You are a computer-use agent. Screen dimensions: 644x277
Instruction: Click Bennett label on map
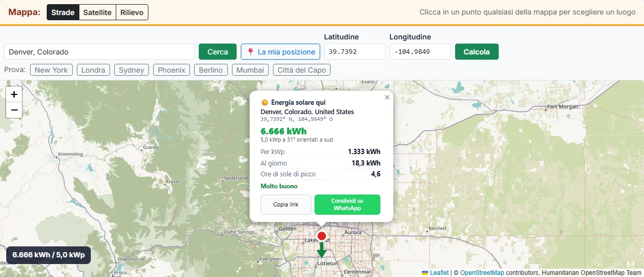(x=437, y=228)
